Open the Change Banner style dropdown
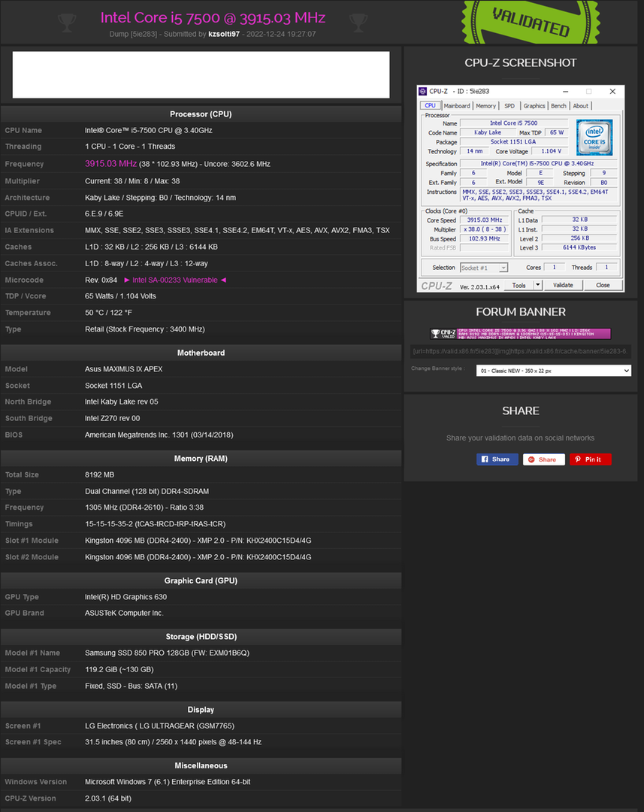The height and width of the screenshot is (812, 644). [x=553, y=371]
